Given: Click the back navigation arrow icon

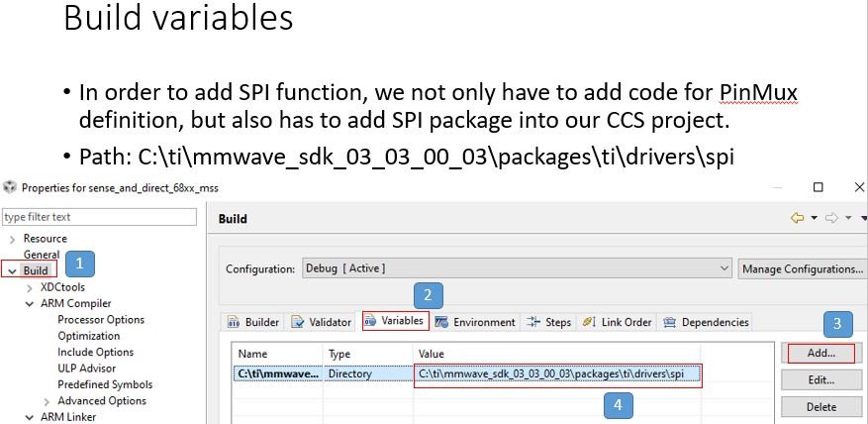Looking at the screenshot, I should point(797,218).
